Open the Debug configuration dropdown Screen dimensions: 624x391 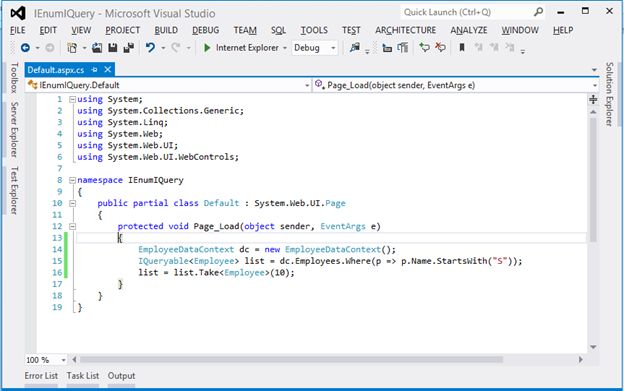pos(333,48)
